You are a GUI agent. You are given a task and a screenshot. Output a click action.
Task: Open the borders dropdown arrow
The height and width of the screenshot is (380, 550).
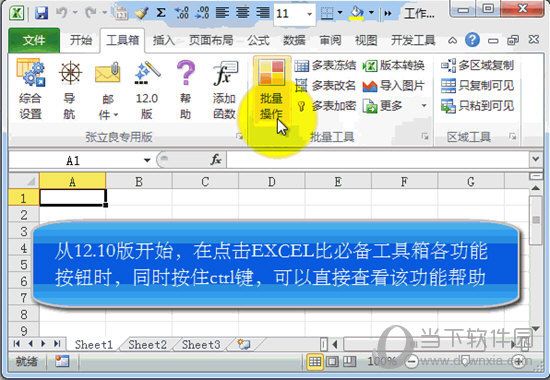(340, 13)
